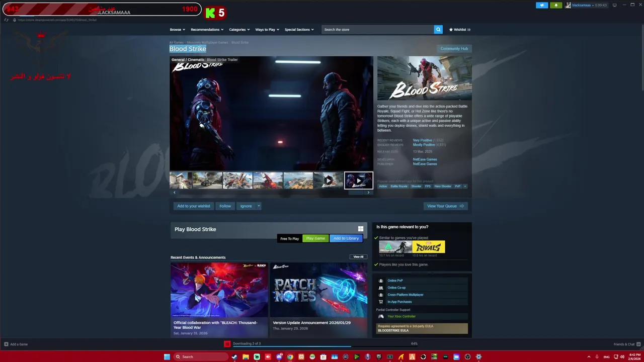Expand the Categories menu
Screen dimensions: 644x362
[239, 30]
